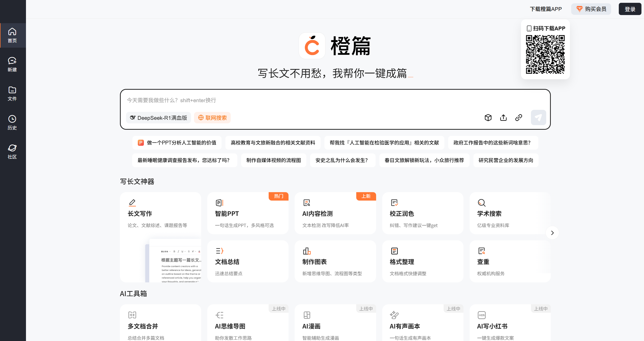Viewport: 644px width, 341px height.
Task: Select prompt 高校教育与文旅新融合的相关文献资料
Action: [273, 143]
